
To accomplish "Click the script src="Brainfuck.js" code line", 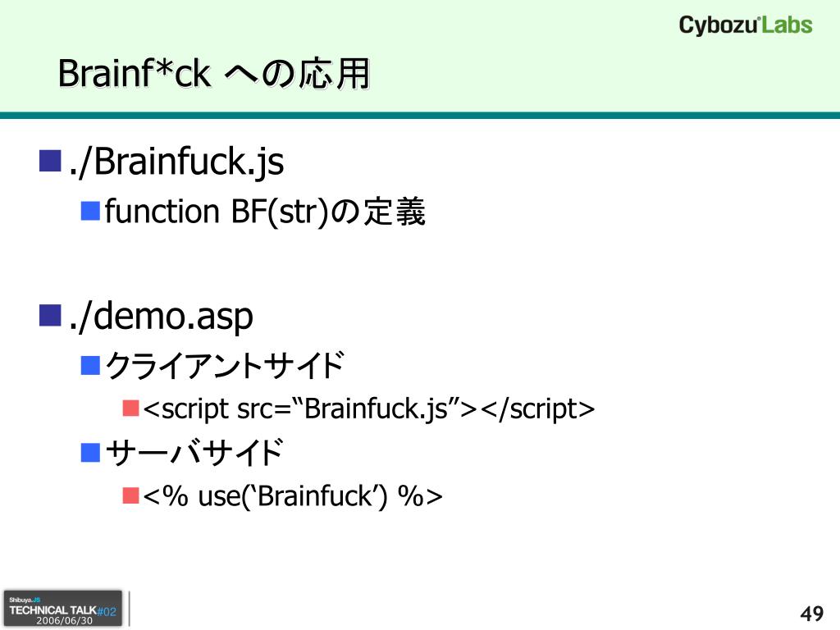I will tap(369, 409).
